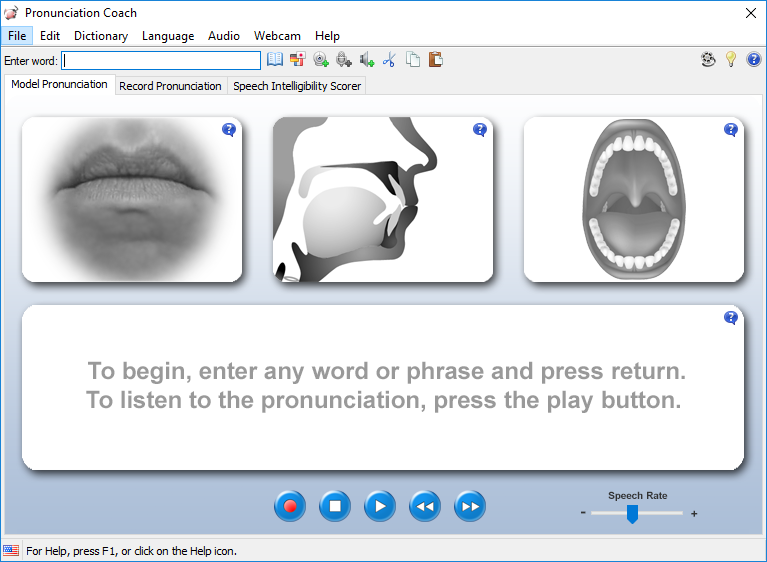Switch to Record Pronunciation tab
Screen dimensions: 767x562
170,86
